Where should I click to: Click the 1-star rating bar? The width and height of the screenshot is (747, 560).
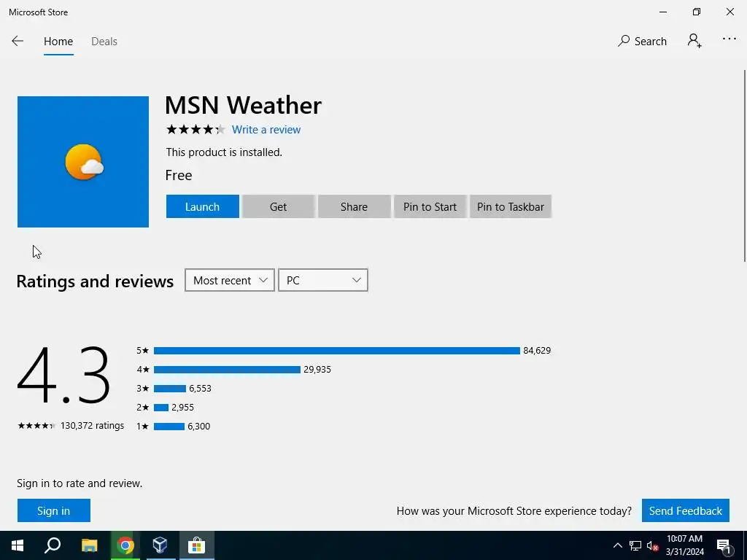click(x=169, y=426)
